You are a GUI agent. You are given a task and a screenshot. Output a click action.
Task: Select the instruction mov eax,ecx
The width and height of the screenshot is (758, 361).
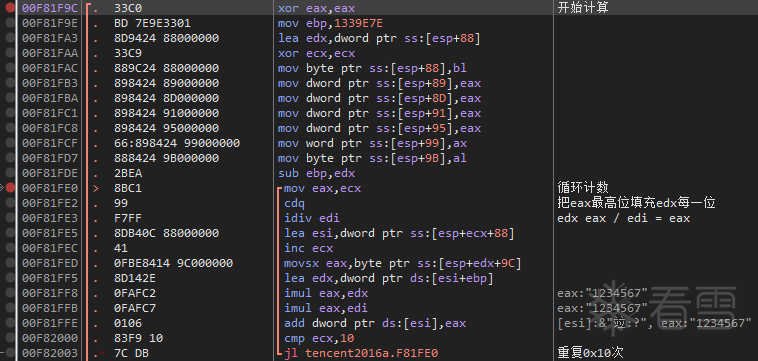(x=322, y=188)
